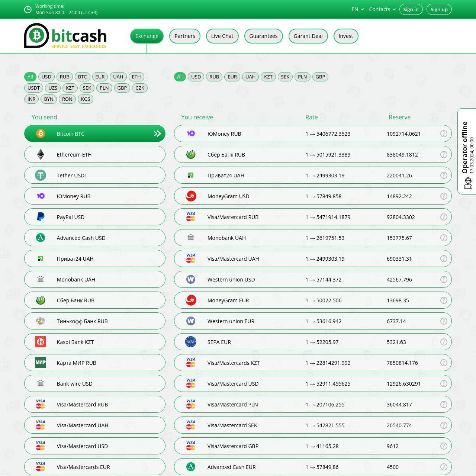Click the Bitcoin BTC double-chevron arrow

coord(157,134)
